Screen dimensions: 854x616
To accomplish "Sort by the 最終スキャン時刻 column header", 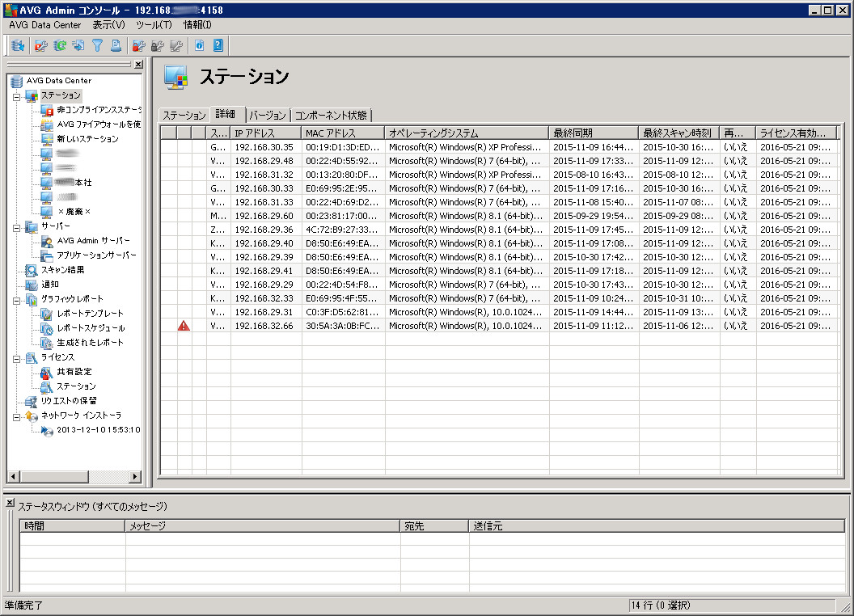I will 679,133.
